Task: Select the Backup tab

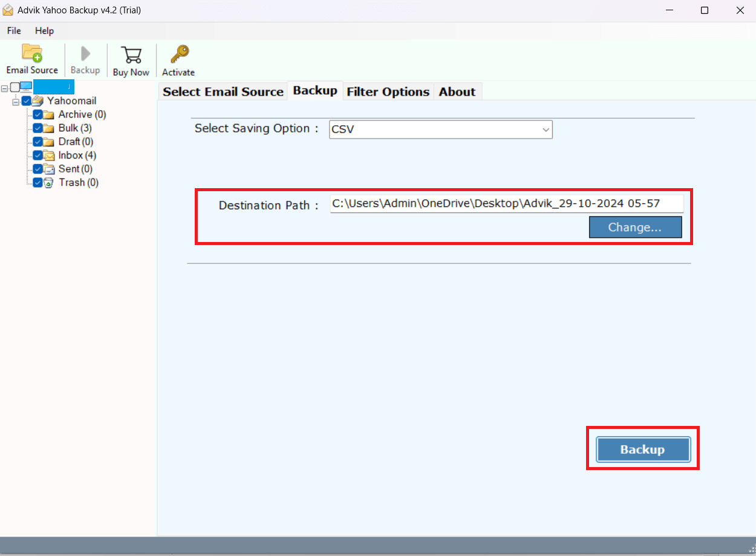Action: pyautogui.click(x=315, y=91)
